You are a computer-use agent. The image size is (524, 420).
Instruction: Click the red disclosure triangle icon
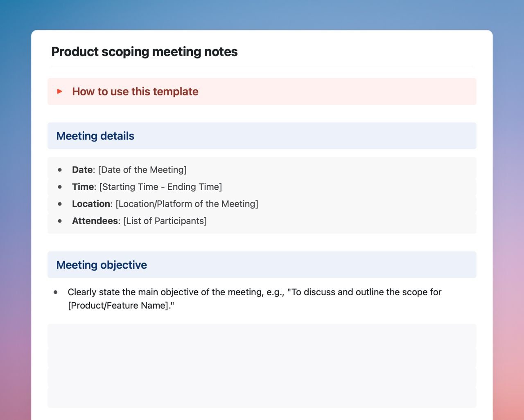pyautogui.click(x=60, y=91)
